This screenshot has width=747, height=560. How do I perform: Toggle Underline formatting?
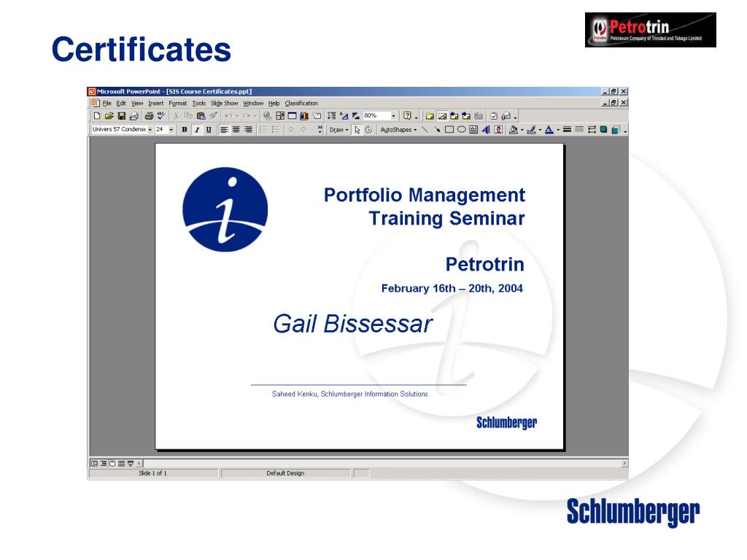click(209, 130)
